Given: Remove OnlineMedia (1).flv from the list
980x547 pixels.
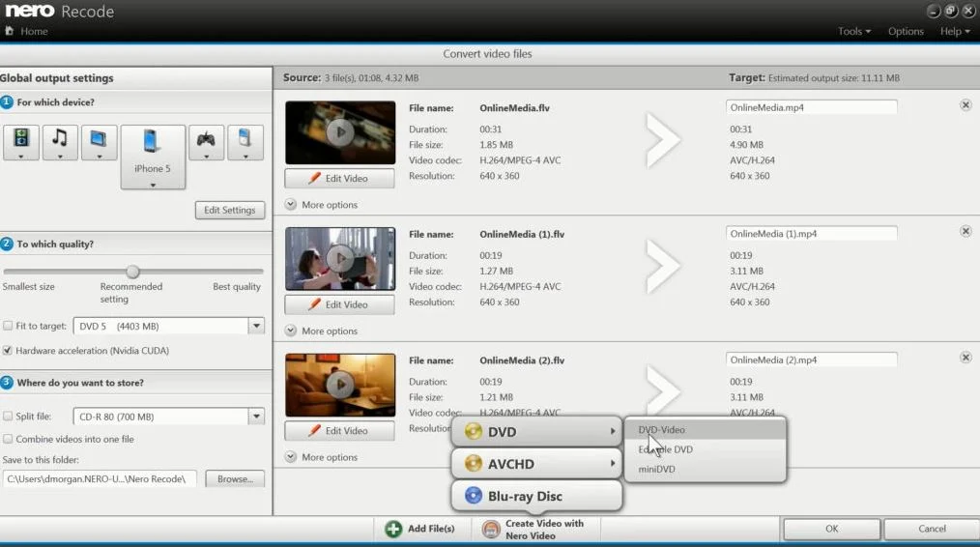Looking at the screenshot, I should click(966, 231).
